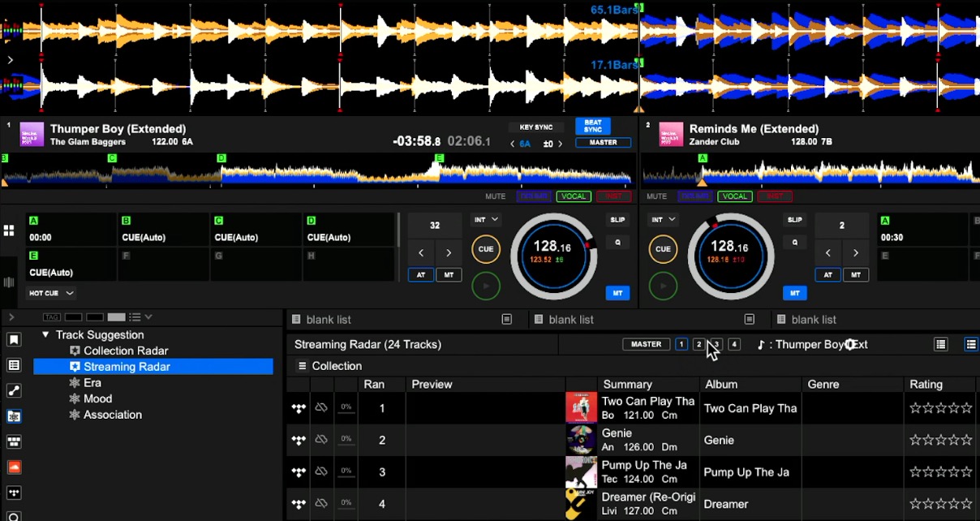Collapse the Track Suggestion tree
The width and height of the screenshot is (980, 521).
pos(45,335)
